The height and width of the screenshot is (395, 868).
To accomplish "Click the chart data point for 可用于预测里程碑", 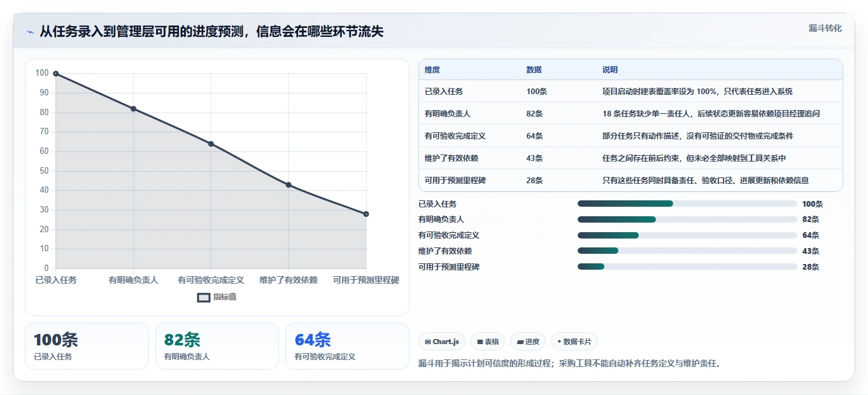I will pyautogui.click(x=366, y=214).
